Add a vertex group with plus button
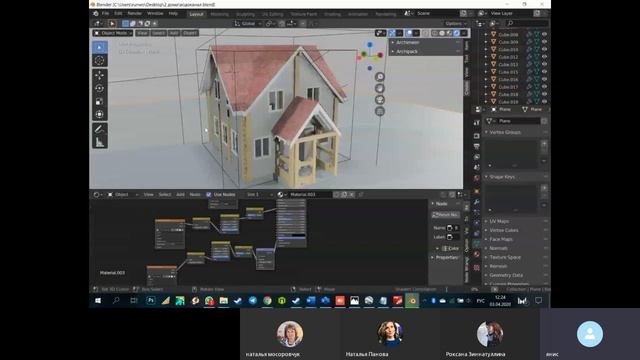Viewport: 640px width, 360px height. tap(544, 144)
